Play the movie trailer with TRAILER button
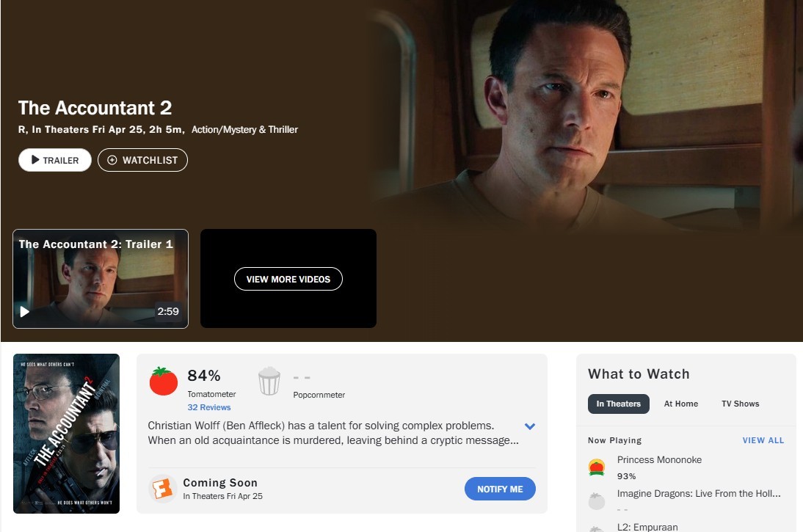This screenshot has height=532, width=803. 55,160
